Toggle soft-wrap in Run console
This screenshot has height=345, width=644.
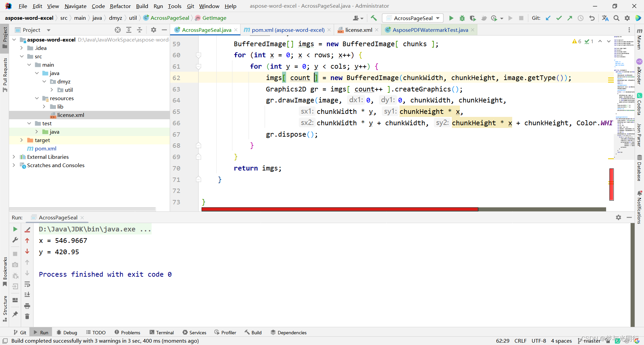(27, 285)
